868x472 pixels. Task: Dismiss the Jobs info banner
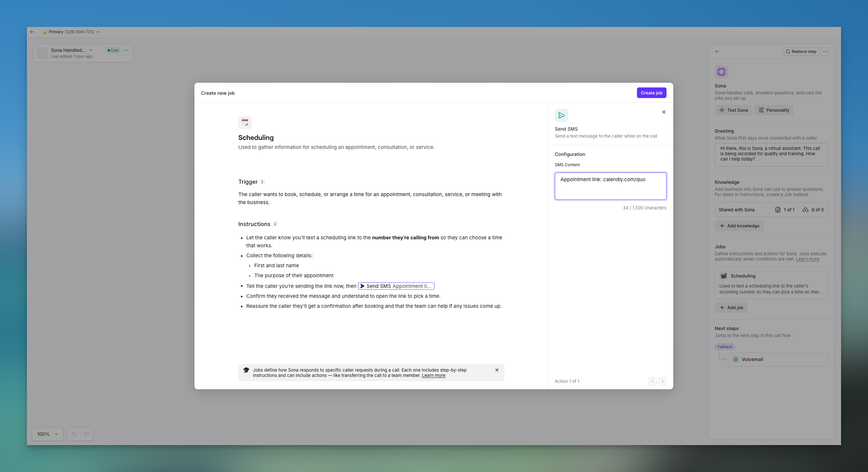[497, 370]
